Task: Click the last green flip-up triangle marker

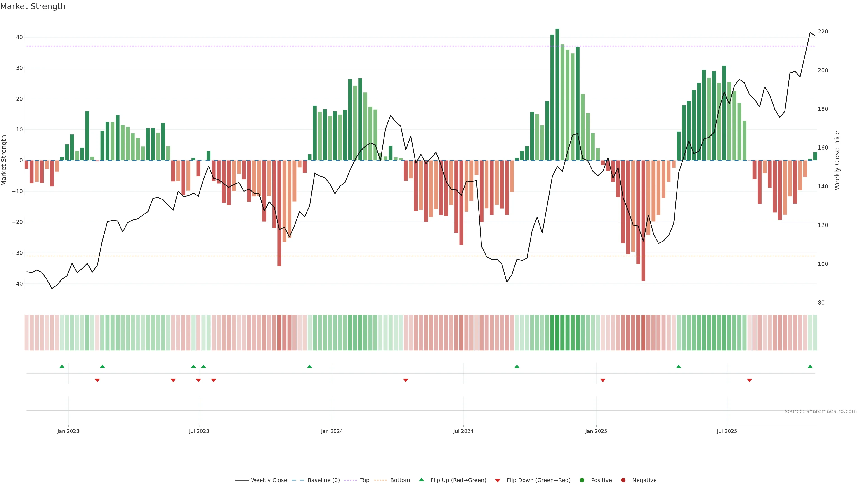Action: pos(810,366)
